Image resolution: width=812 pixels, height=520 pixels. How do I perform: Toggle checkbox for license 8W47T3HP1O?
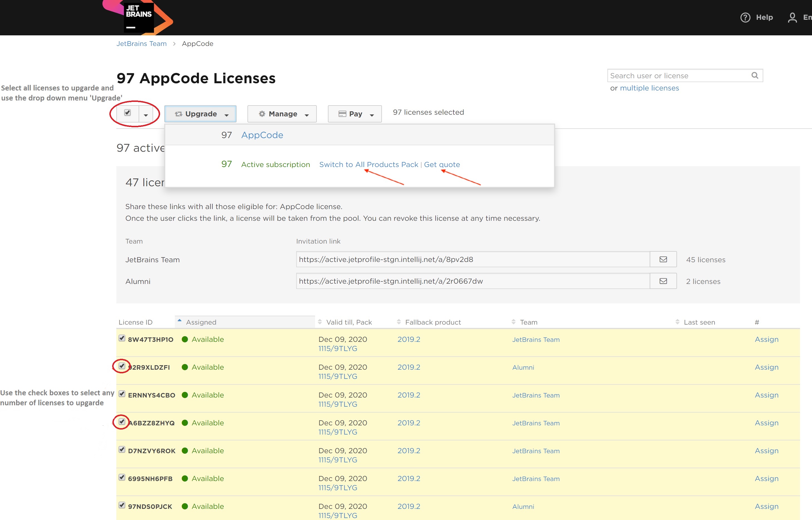(122, 339)
